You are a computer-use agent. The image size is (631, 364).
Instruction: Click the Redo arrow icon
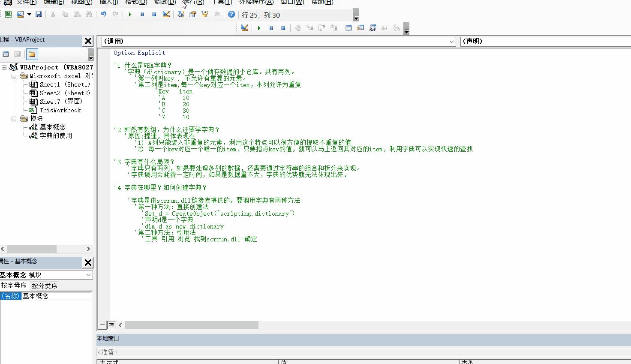point(115,15)
